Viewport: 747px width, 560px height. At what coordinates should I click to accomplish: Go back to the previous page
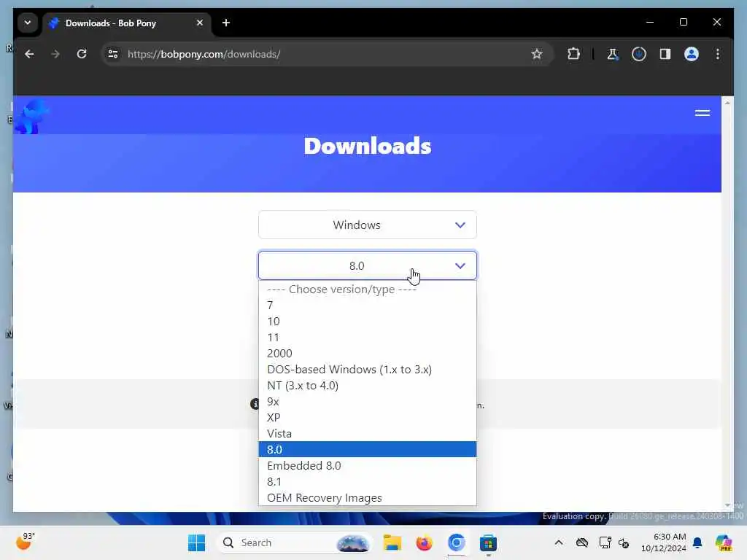pyautogui.click(x=29, y=54)
